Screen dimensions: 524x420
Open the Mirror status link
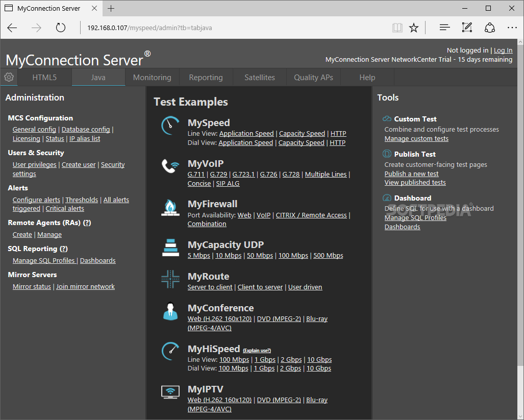point(32,286)
